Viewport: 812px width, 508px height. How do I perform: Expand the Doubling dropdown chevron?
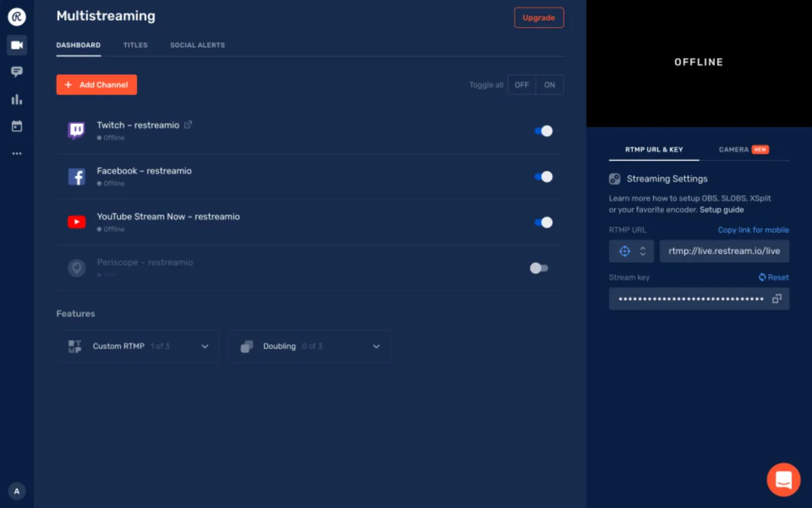click(376, 347)
